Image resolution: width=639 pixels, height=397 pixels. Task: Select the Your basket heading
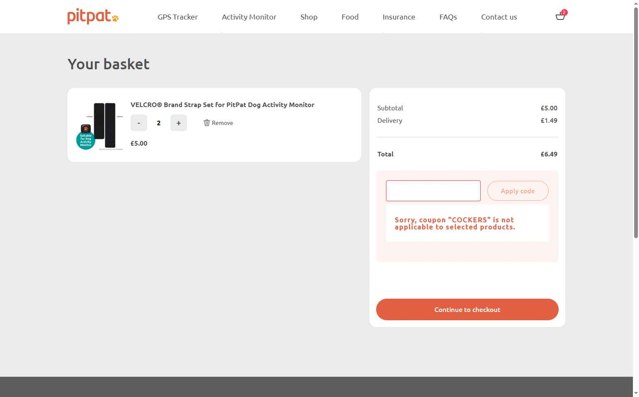(108, 64)
